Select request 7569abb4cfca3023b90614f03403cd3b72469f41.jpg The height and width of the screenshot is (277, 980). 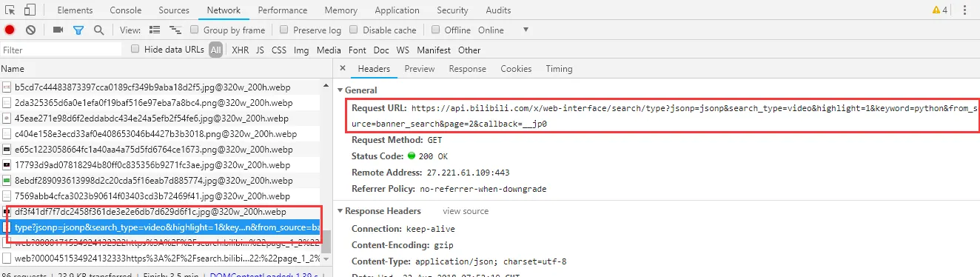pyautogui.click(x=161, y=196)
